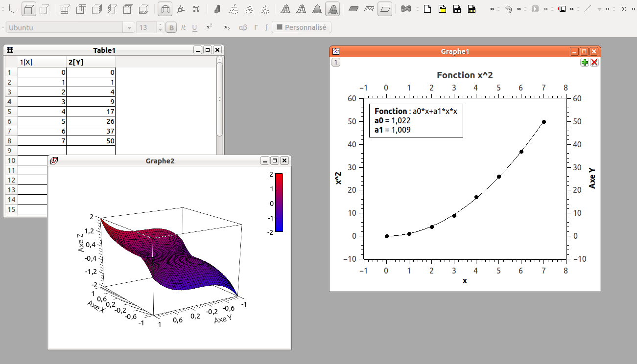Expand the chevron after the red-plus graph icon
Viewport: 637px width, 364px height.
coord(572,9)
